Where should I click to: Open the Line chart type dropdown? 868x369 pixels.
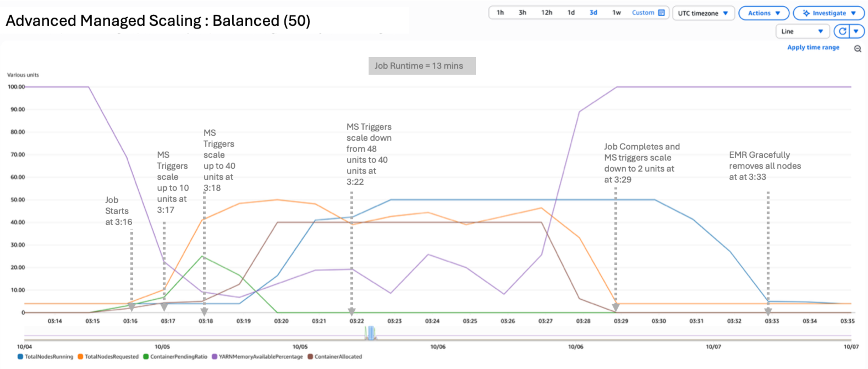coord(802,31)
